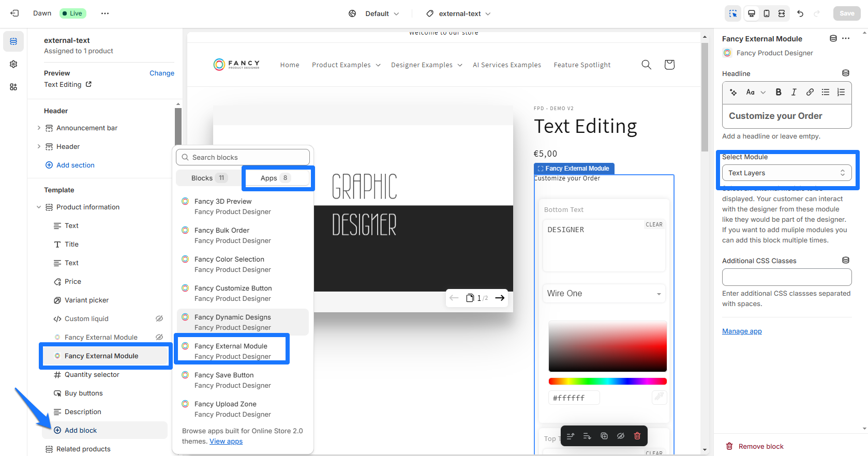Toggle the inspector selection mode icon

click(x=733, y=13)
